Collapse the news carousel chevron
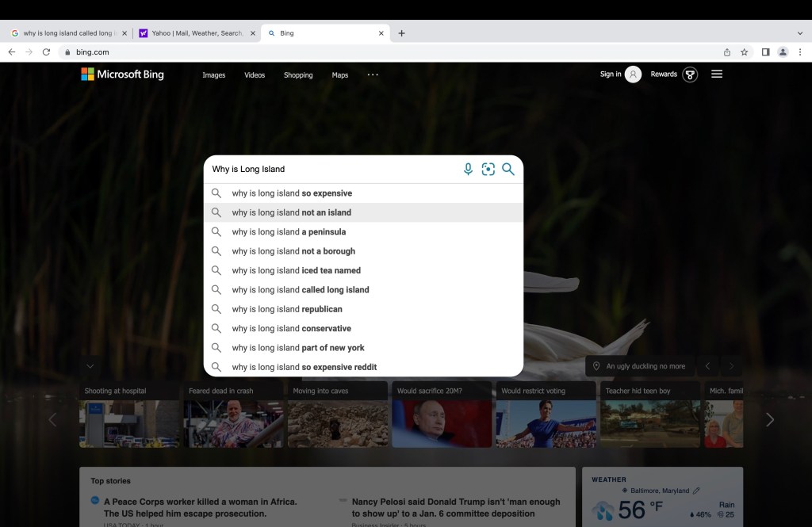812x527 pixels. point(90,366)
